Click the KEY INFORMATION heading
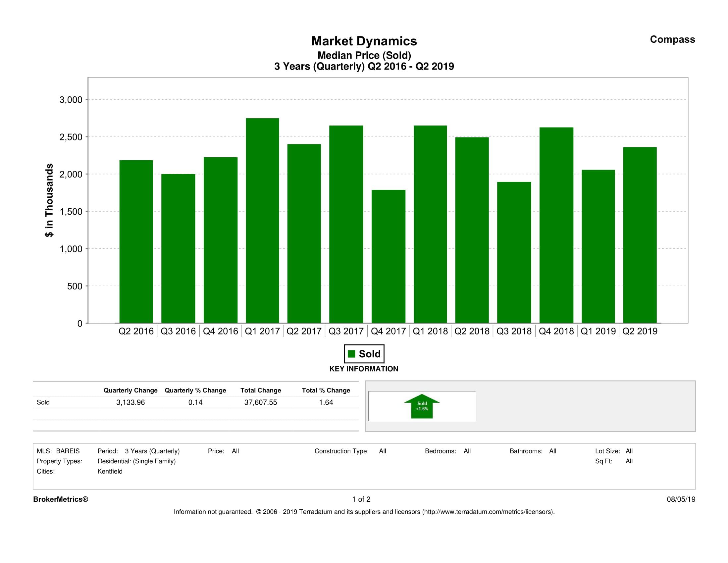This screenshot has height=563, width=728. (x=364, y=369)
